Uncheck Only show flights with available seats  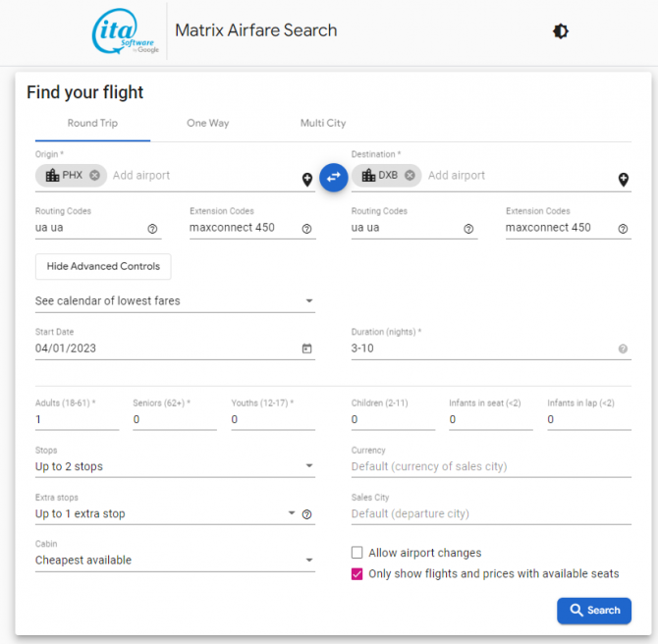pos(357,574)
